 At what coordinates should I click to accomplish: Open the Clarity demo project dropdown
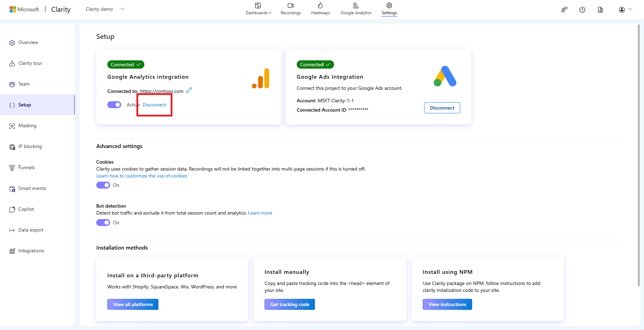(105, 9)
